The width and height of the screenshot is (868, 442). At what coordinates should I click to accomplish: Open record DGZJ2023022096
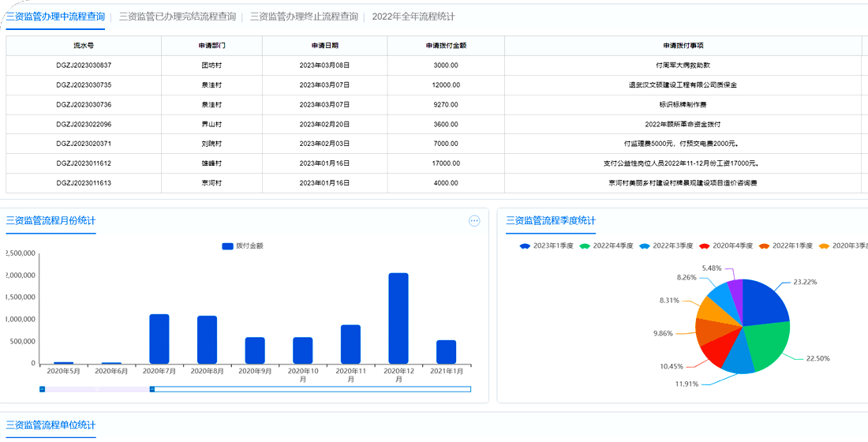tap(84, 125)
